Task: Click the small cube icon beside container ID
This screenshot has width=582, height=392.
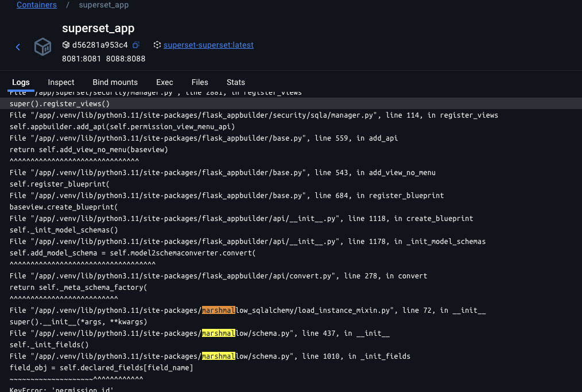Action: point(66,45)
